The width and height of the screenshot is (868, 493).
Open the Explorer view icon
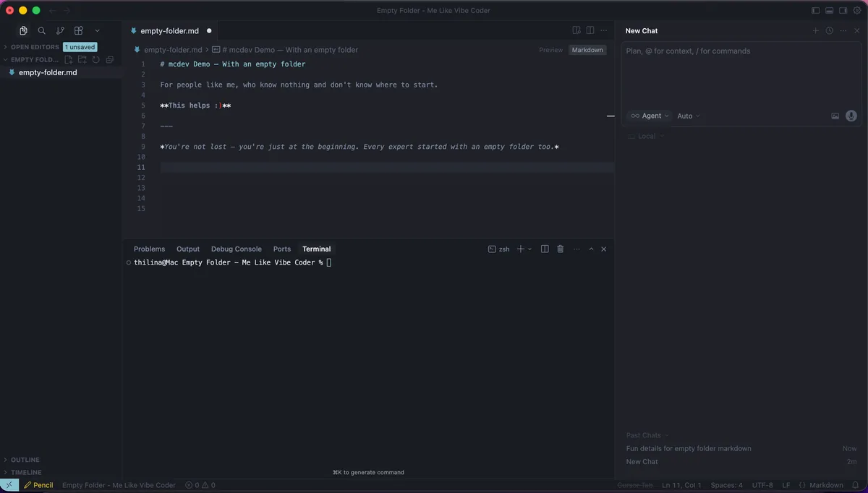(x=24, y=30)
